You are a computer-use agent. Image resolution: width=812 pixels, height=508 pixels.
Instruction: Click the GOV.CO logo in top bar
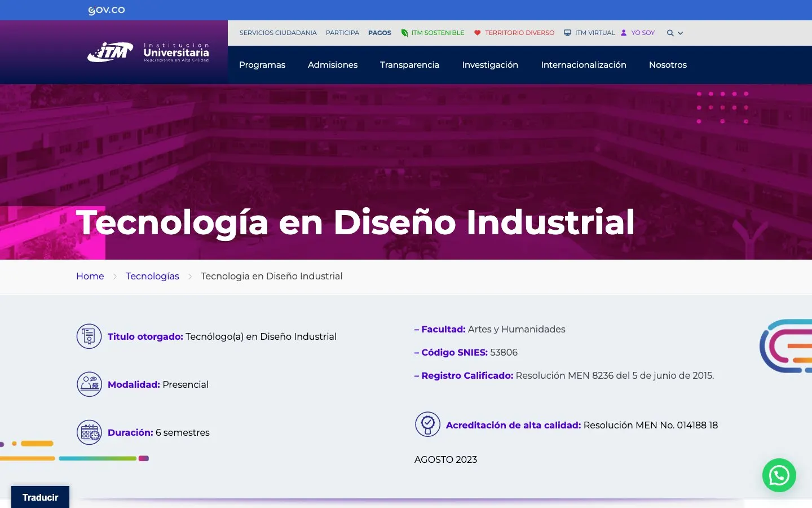pos(107,10)
